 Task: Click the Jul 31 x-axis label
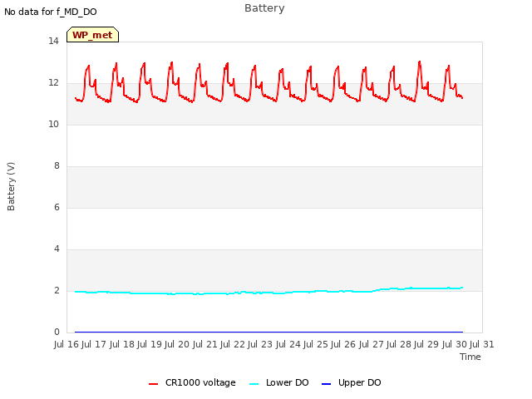[x=482, y=344]
